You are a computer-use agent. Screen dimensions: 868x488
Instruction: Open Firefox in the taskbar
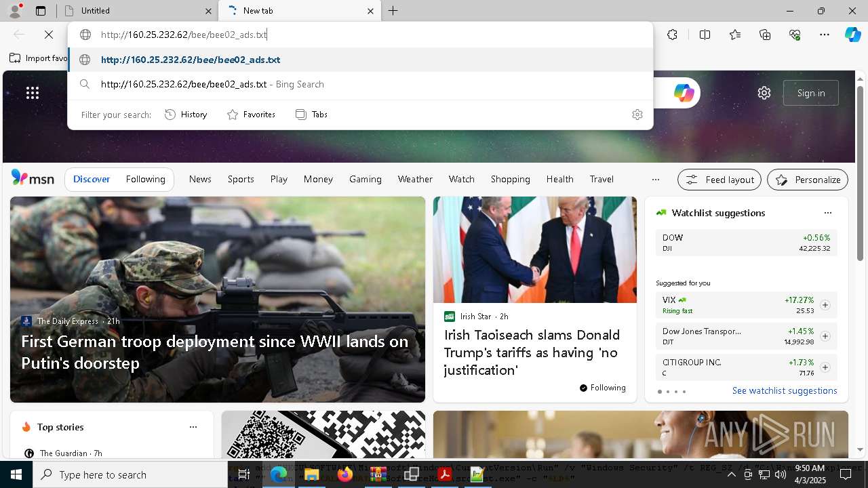tap(345, 474)
